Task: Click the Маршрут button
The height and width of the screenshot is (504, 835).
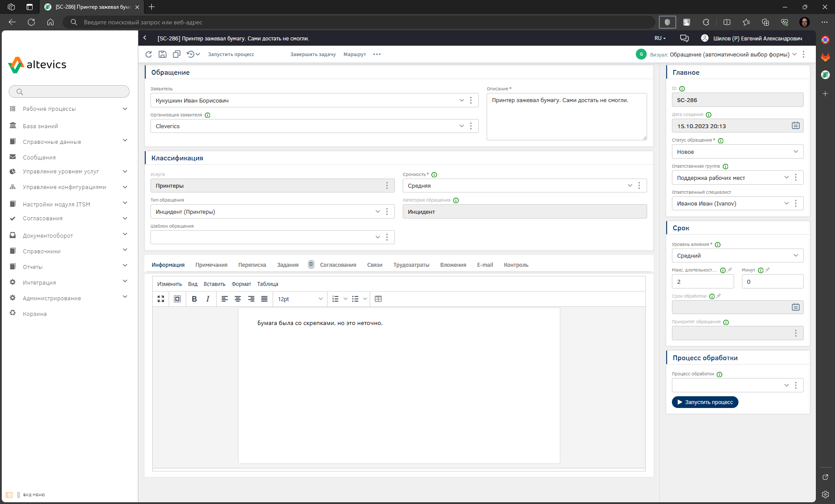Action: (355, 54)
